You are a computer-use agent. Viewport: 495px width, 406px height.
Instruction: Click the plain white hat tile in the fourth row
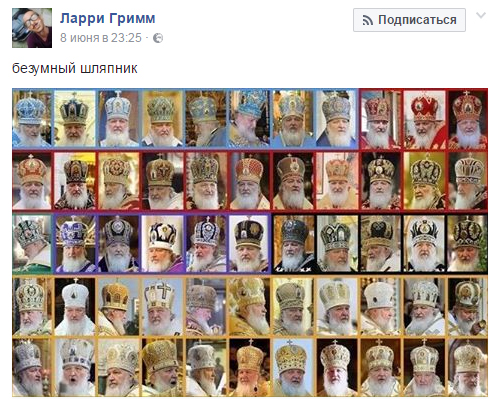pyautogui.click(x=75, y=306)
